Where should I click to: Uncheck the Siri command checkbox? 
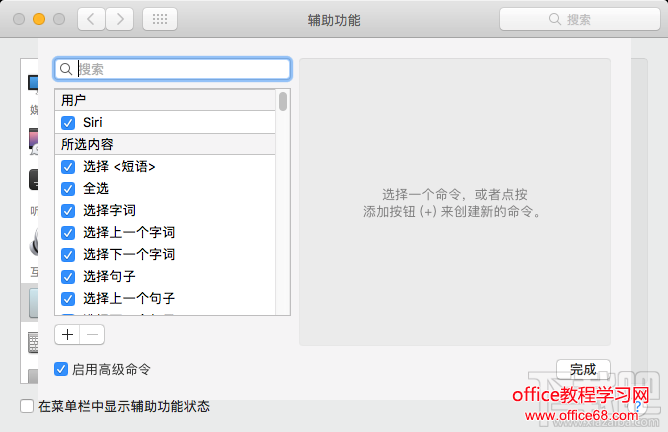pos(68,123)
